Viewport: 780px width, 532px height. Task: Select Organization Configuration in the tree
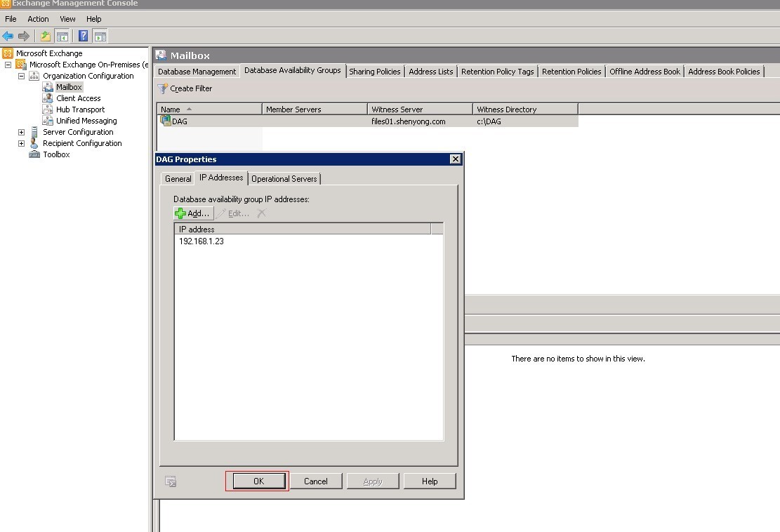point(88,76)
